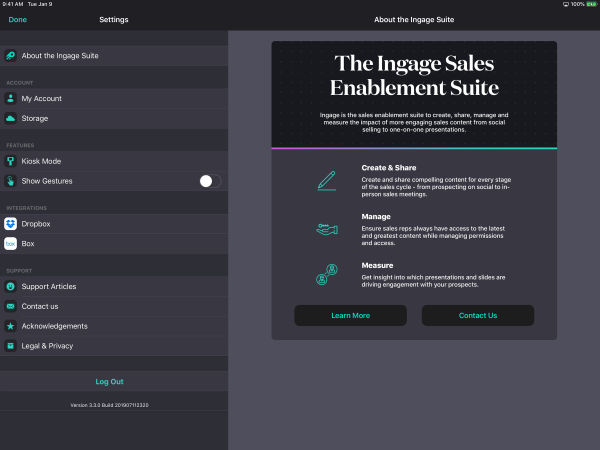Open the Acknowledgements row
Screen dimensions: 600x450
(114, 326)
